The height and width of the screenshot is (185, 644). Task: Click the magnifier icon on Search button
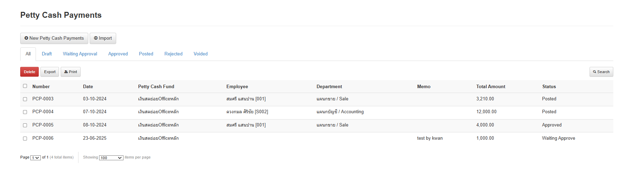[x=594, y=72]
